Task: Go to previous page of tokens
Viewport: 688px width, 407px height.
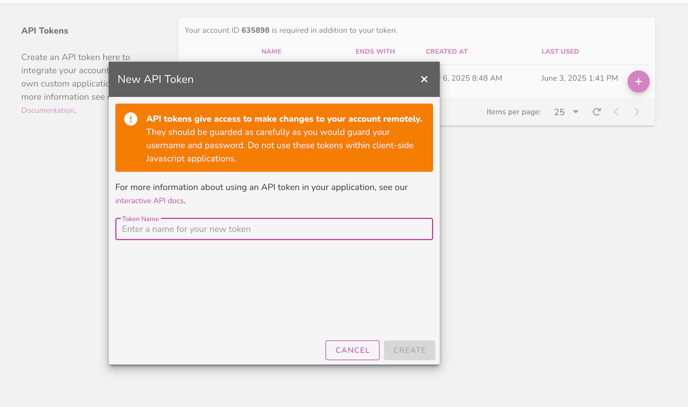Action: 616,112
